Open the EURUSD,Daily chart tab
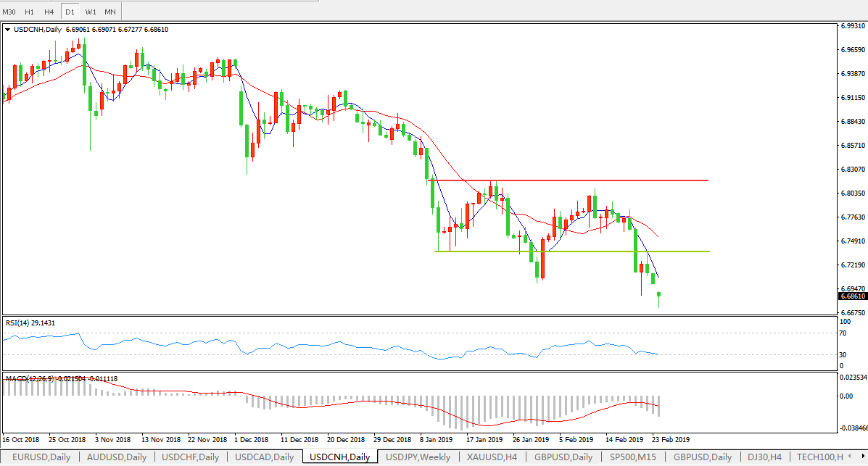The image size is (868, 466). click(41, 457)
